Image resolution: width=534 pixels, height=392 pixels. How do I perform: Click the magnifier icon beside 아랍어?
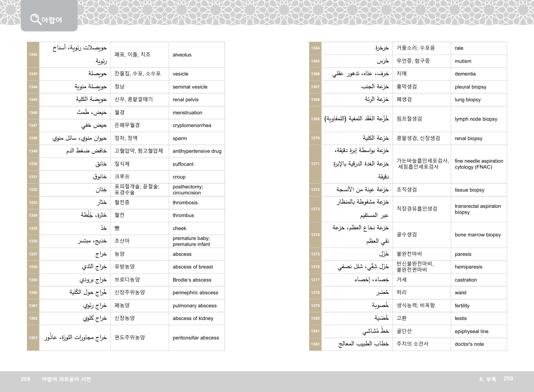[35, 19]
